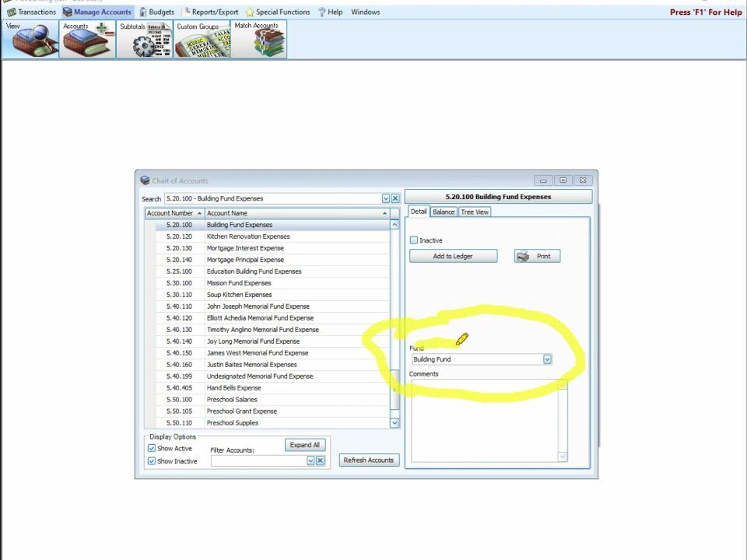The width and height of the screenshot is (747, 560).
Task: Uncheck the Show Inactive checkbox
Action: 152,461
